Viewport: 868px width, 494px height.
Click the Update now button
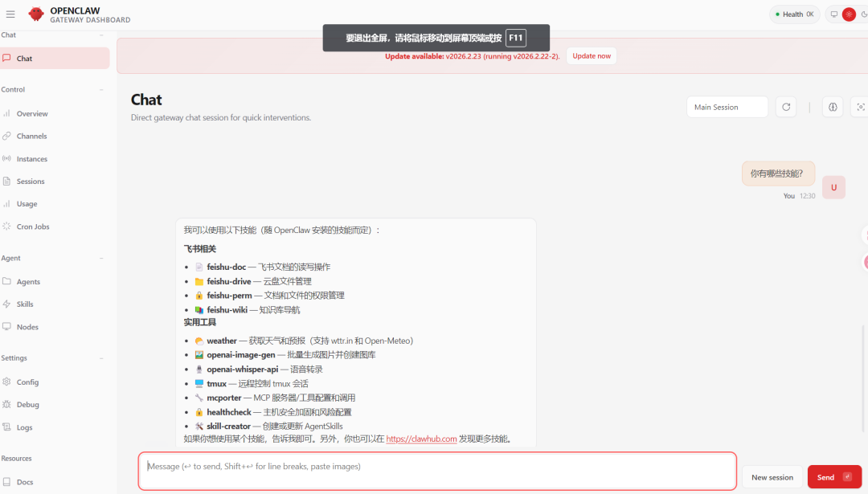[x=592, y=56]
